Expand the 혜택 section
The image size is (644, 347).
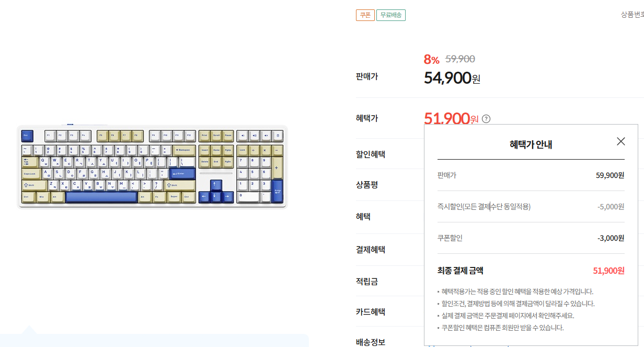[x=363, y=217]
